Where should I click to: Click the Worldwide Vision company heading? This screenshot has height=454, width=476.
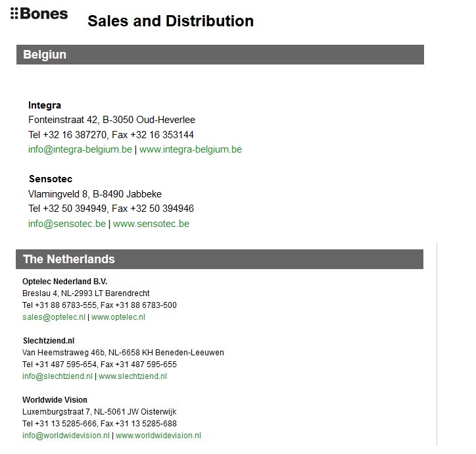[x=55, y=400]
